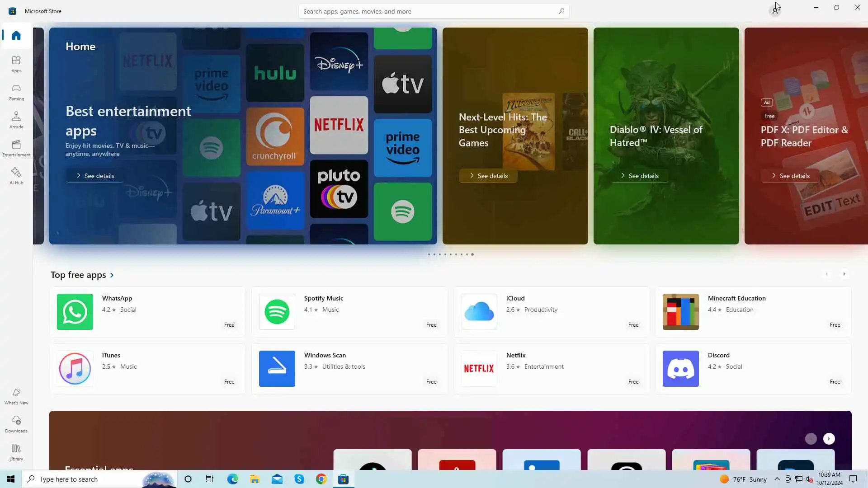Open the WhatsApp app card
Viewport: 868px width, 488px height.
pos(147,312)
